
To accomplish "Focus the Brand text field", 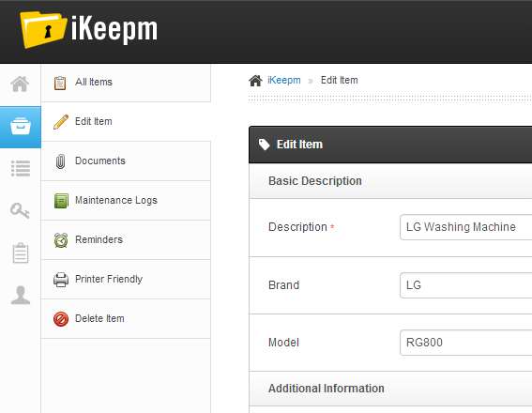I will pyautogui.click(x=465, y=285).
